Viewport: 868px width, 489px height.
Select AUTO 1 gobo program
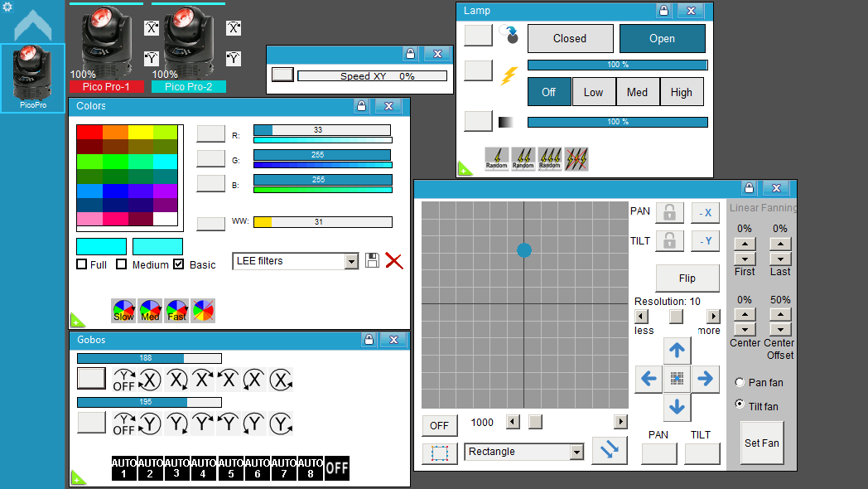pyautogui.click(x=124, y=468)
